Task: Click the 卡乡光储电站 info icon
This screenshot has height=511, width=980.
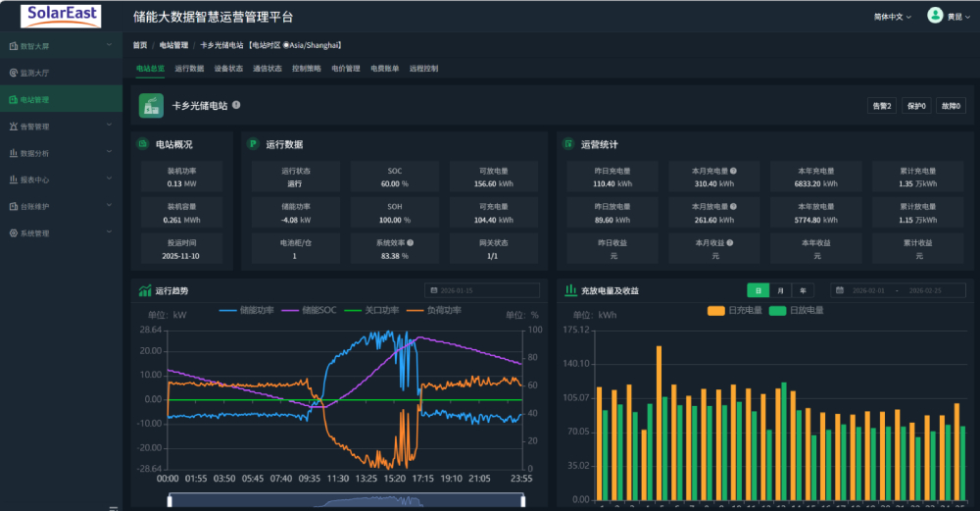Action: click(x=236, y=105)
